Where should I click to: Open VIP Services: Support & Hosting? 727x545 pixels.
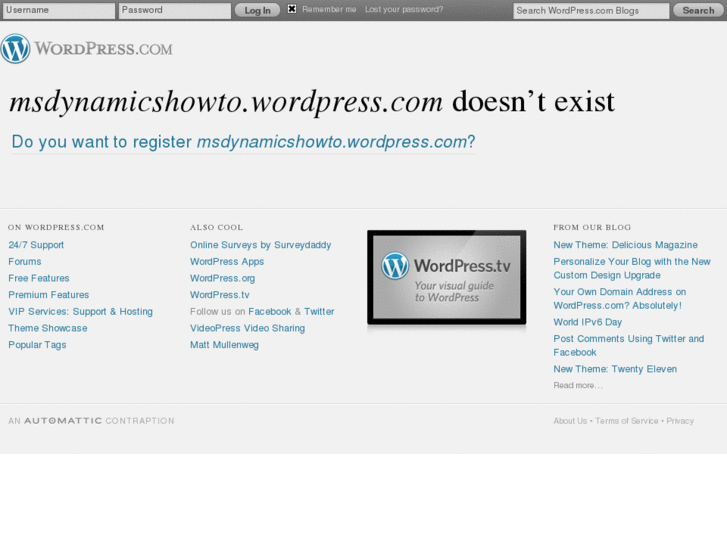click(x=81, y=312)
